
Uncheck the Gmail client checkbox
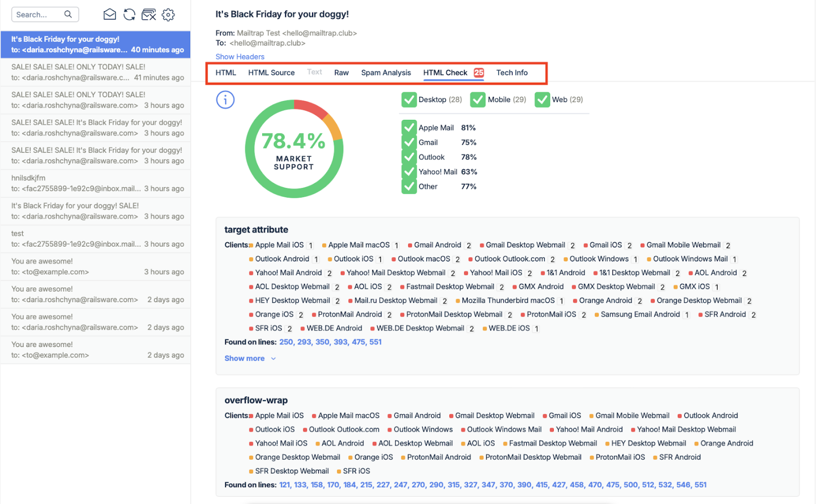click(x=409, y=143)
